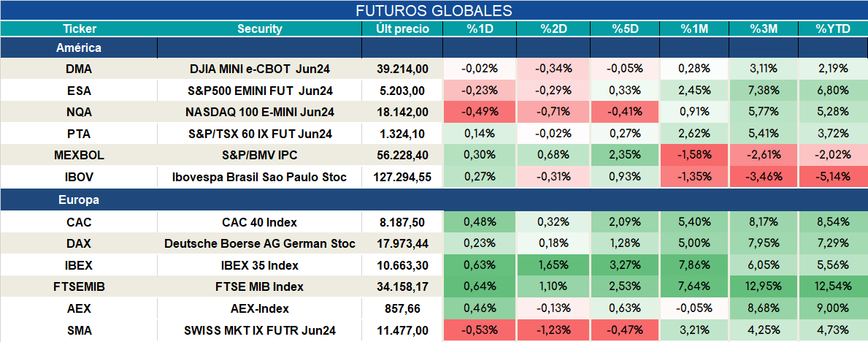Screen dimensions: 868x342
Task: Select the CAC 5,40% %1M cell
Action: [694, 222]
